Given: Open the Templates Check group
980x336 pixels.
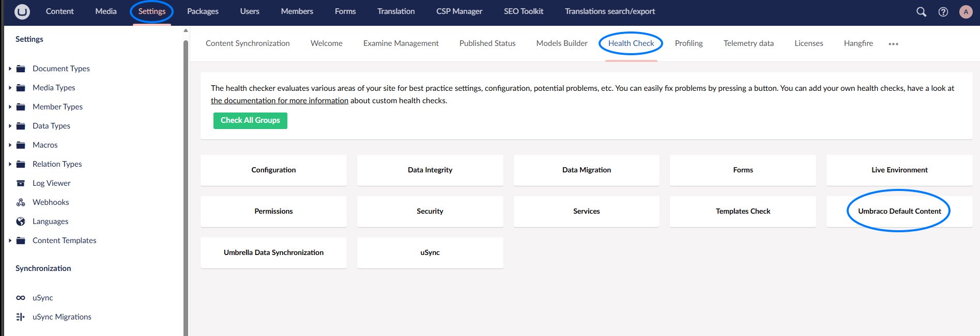Looking at the screenshot, I should (743, 211).
